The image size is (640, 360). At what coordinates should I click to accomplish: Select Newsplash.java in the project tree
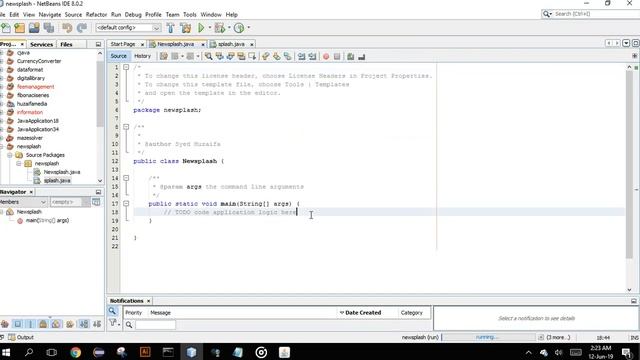(x=62, y=172)
